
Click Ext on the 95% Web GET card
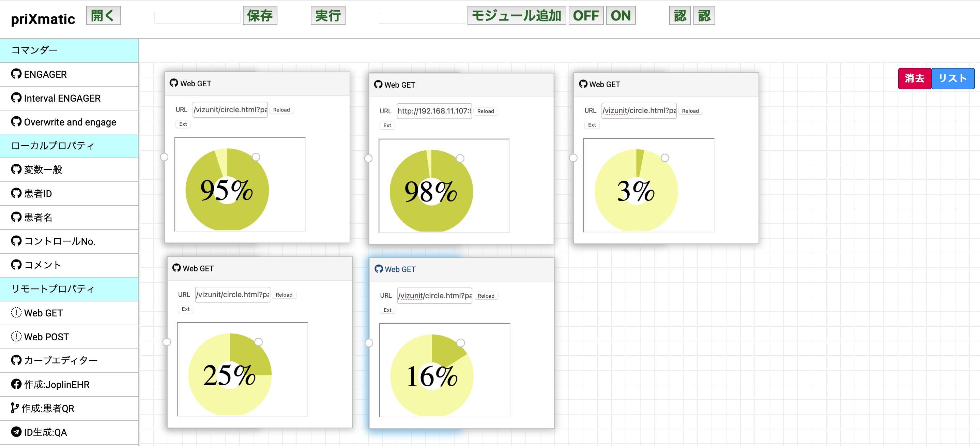click(183, 124)
